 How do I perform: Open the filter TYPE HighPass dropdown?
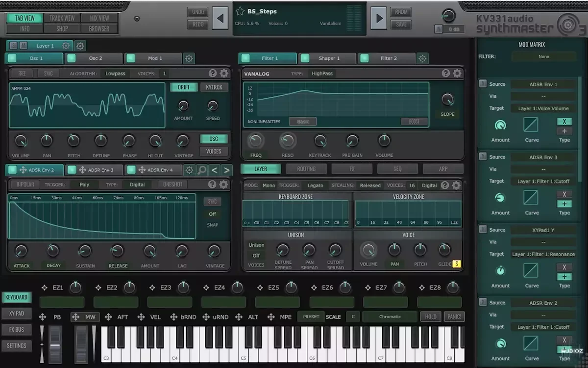(322, 74)
